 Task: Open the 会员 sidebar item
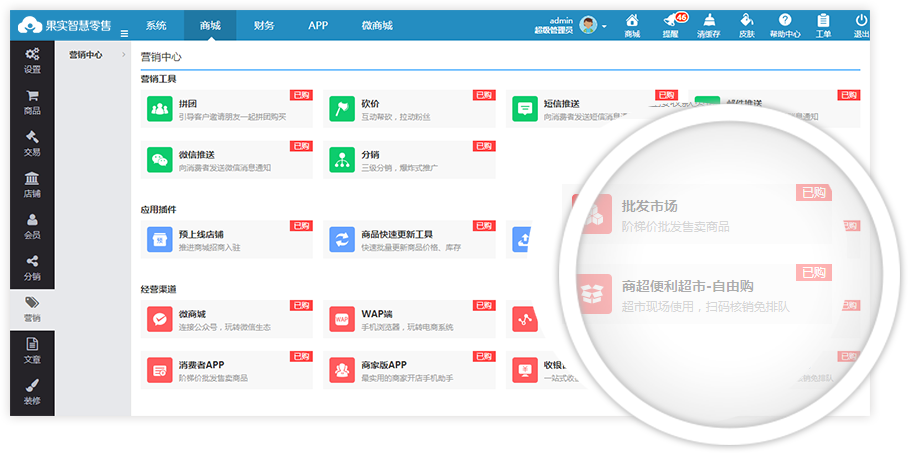click(32, 226)
